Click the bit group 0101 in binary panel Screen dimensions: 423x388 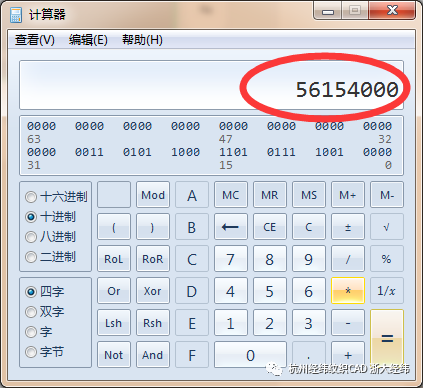(137, 152)
